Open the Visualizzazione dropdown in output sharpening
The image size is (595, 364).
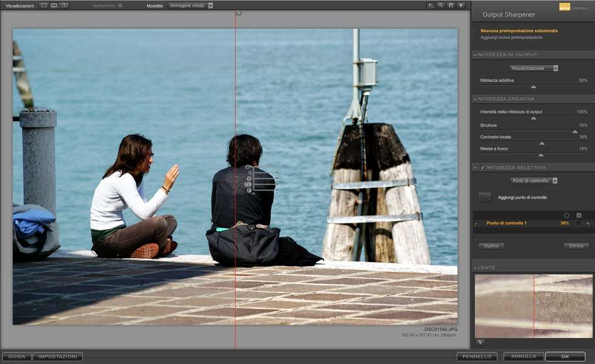533,69
